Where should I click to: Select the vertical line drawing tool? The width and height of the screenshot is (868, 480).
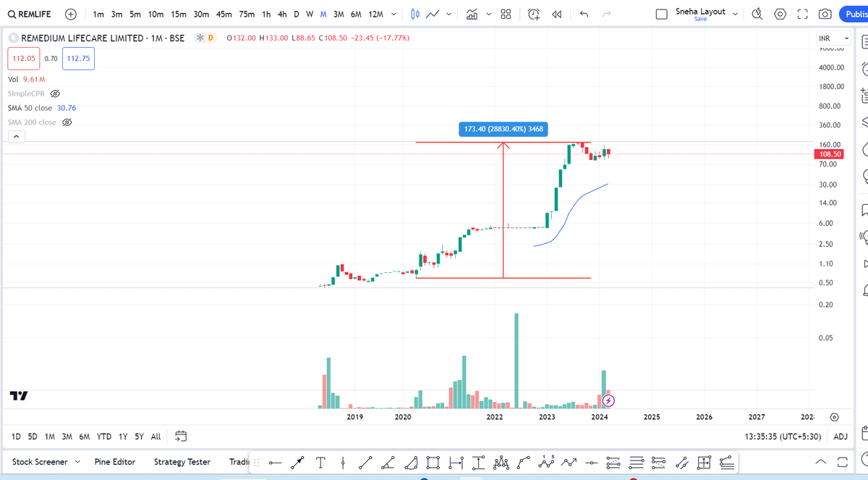point(343,462)
